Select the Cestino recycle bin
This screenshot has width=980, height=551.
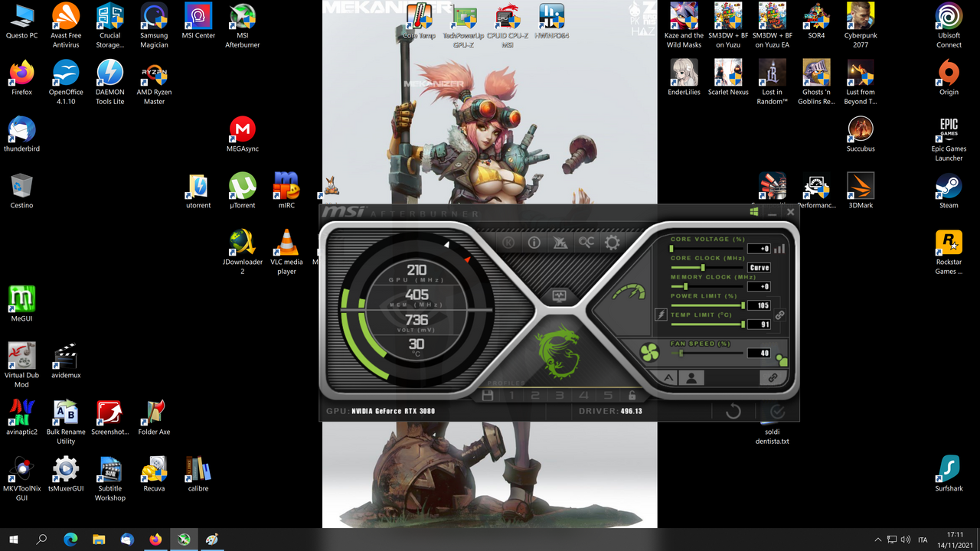click(21, 191)
